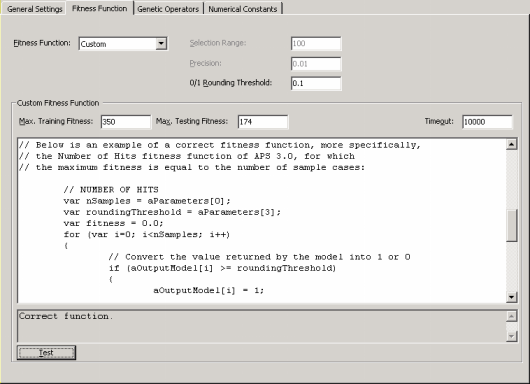Edit the Max. Testing Fitness field
This screenshot has height=384, width=530.
[263, 122]
